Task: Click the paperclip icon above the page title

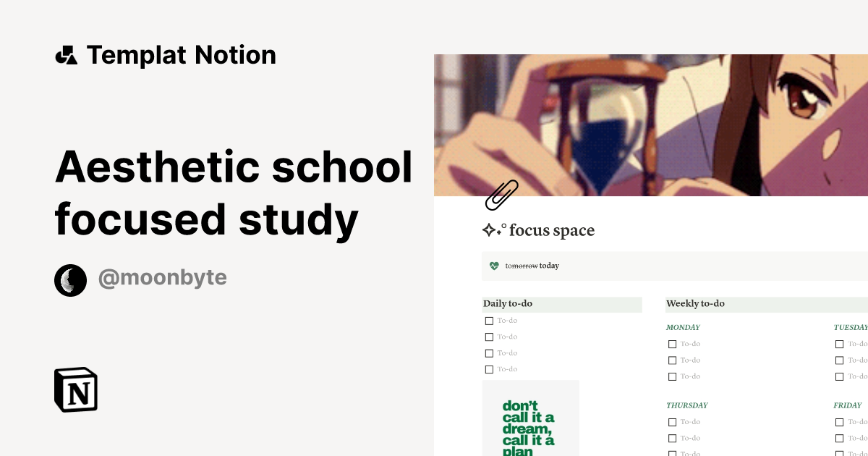Action: (502, 195)
